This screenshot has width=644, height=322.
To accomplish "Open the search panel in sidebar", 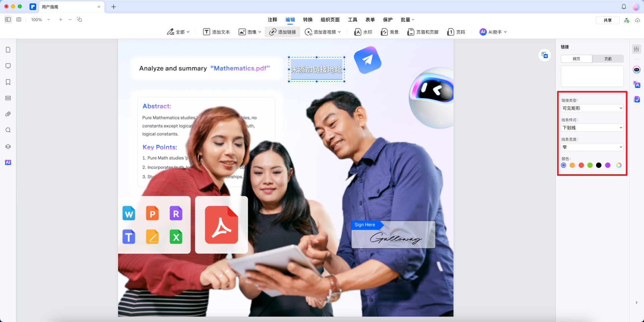I will pyautogui.click(x=8, y=130).
